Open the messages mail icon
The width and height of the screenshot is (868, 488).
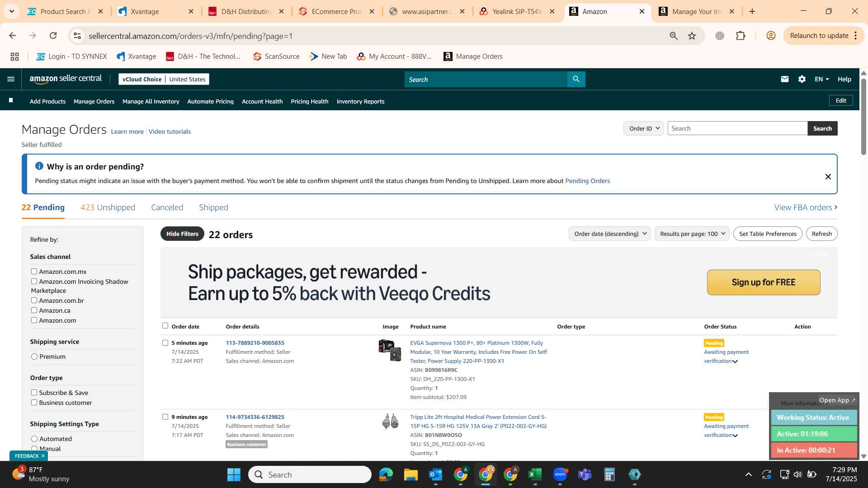pyautogui.click(x=785, y=79)
